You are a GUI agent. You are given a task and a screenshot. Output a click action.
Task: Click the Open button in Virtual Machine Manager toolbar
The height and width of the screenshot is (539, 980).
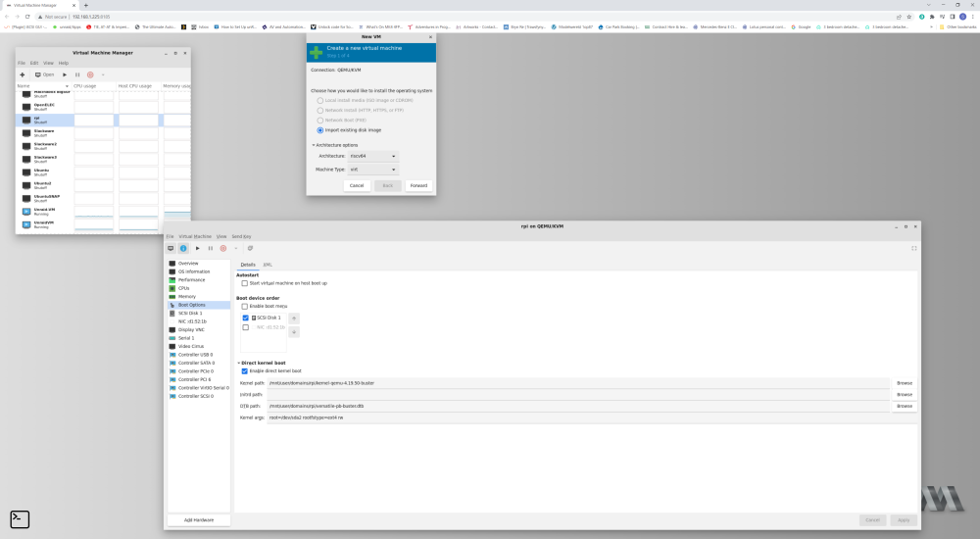[44, 74]
